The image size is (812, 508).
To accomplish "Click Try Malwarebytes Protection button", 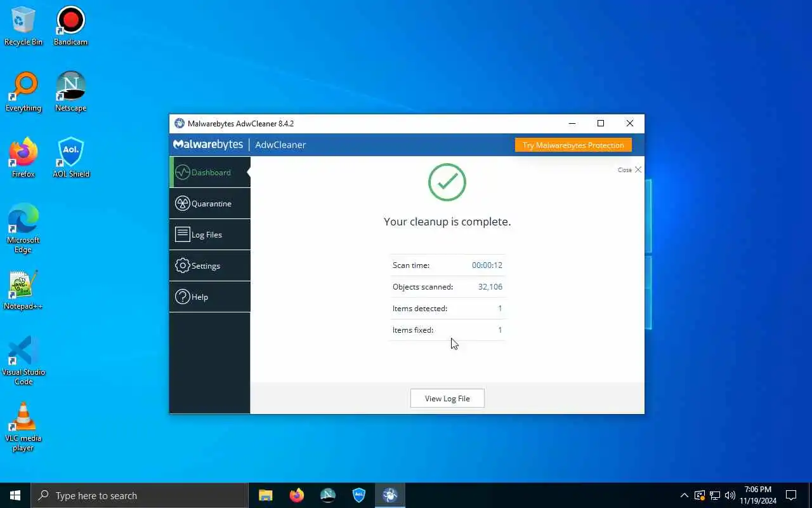I will point(573,145).
